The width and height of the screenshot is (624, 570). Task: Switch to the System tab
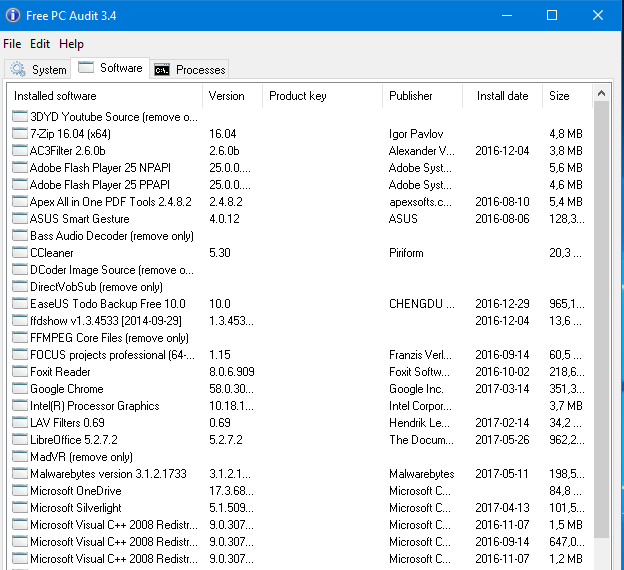38,69
